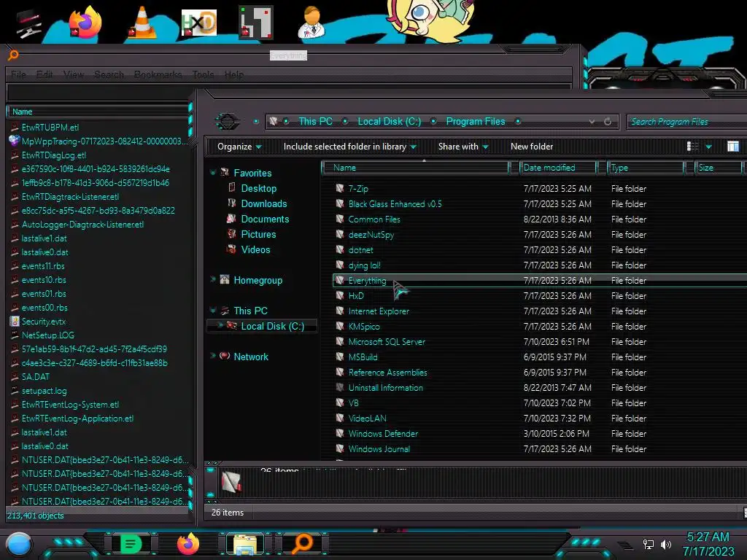
Task: Click the 7-Zip folder icon
Action: pos(340,188)
